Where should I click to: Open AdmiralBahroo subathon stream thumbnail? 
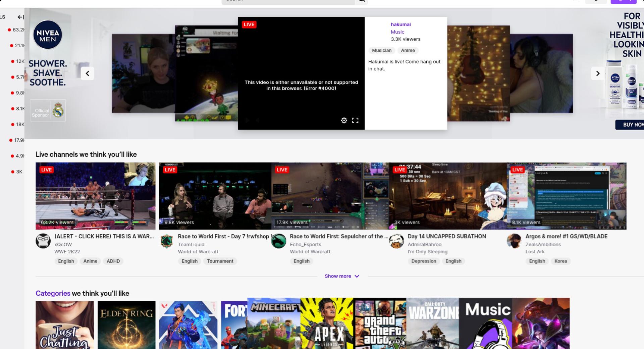tap(448, 196)
